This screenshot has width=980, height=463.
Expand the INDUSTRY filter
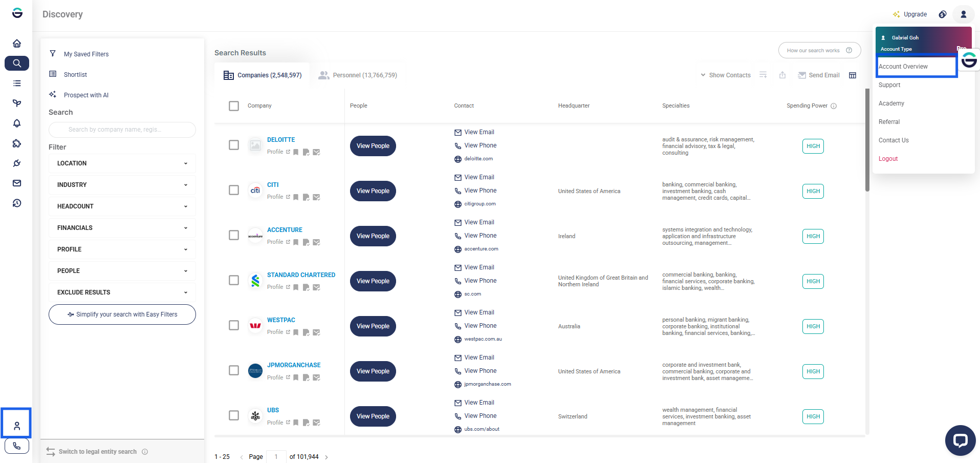(x=122, y=185)
